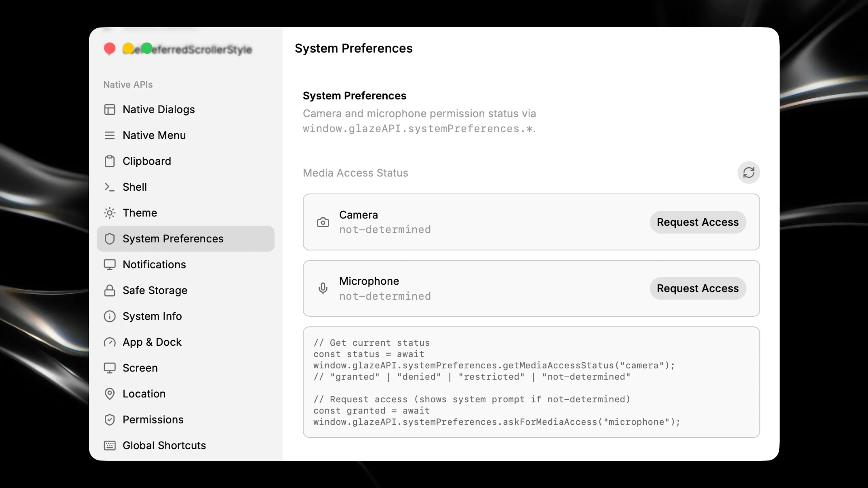Click the Location pin icon

(110, 394)
